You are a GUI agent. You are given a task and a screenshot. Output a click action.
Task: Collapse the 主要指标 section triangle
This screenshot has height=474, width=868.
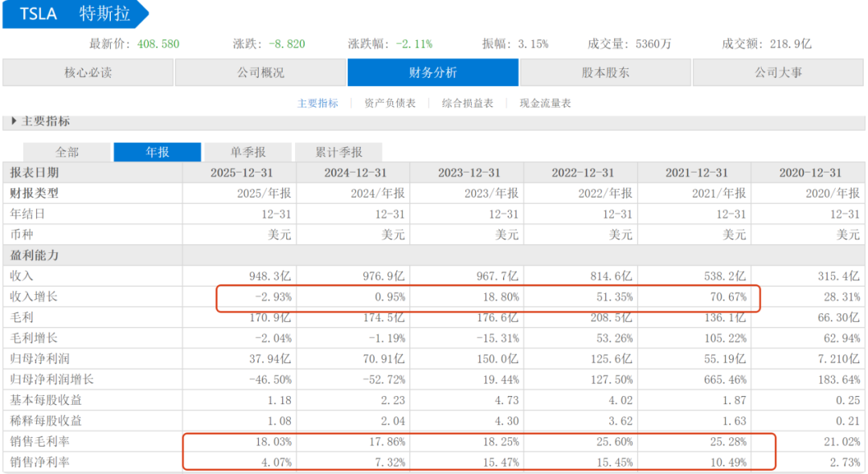[14, 121]
